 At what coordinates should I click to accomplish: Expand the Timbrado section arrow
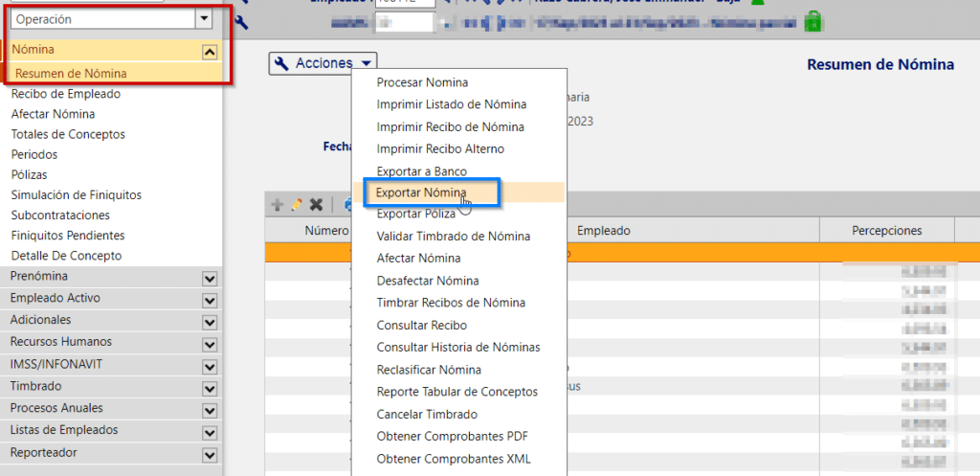[x=210, y=388]
